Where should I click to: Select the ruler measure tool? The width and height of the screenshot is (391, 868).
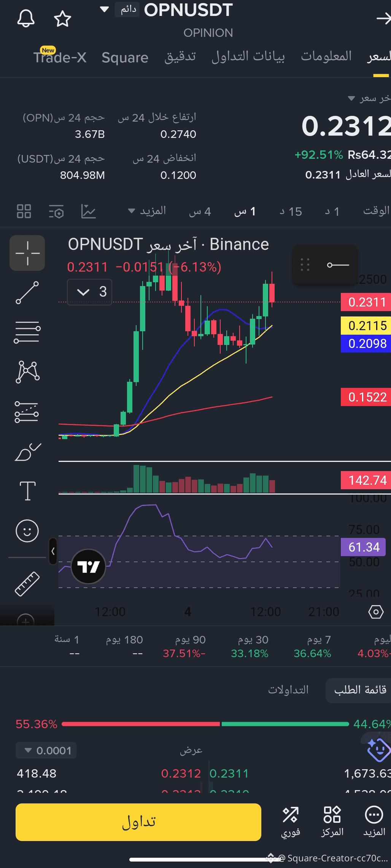pyautogui.click(x=27, y=583)
